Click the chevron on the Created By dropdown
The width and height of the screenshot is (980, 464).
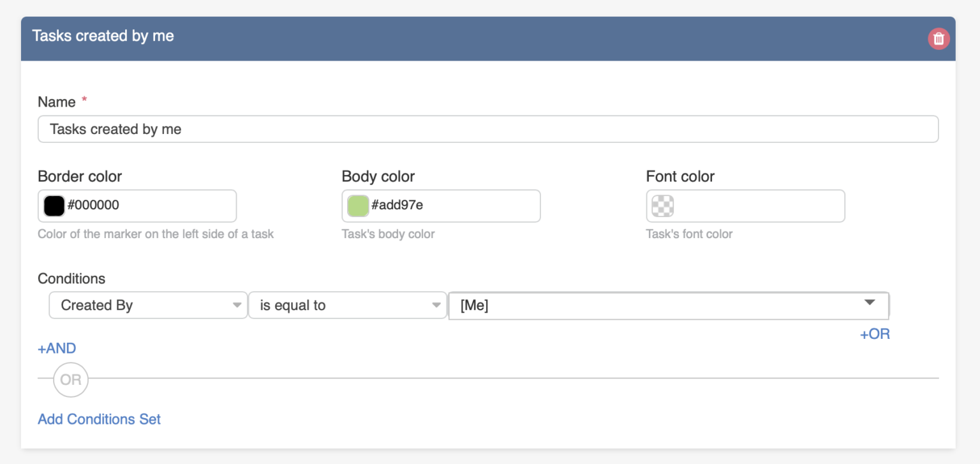(237, 305)
